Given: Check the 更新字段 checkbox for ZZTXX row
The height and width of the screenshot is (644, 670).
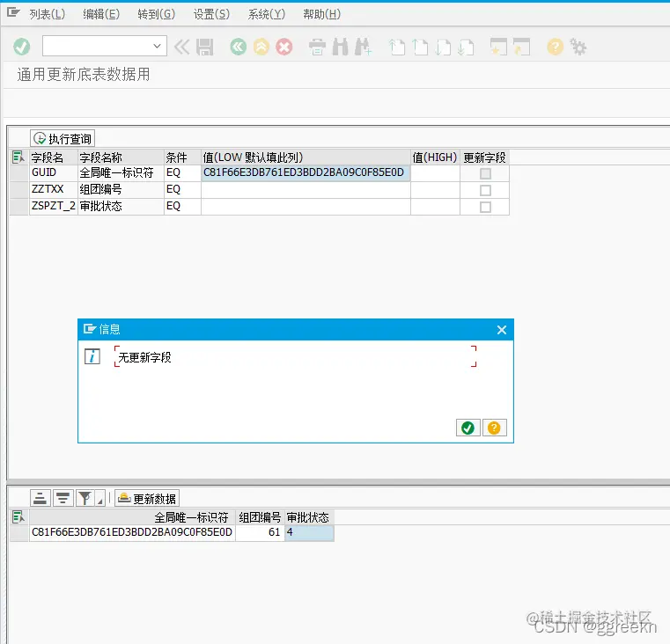Looking at the screenshot, I should tap(485, 190).
